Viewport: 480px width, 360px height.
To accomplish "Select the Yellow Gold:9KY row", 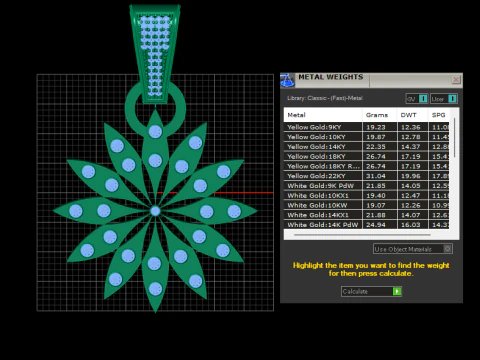I will coord(366,127).
